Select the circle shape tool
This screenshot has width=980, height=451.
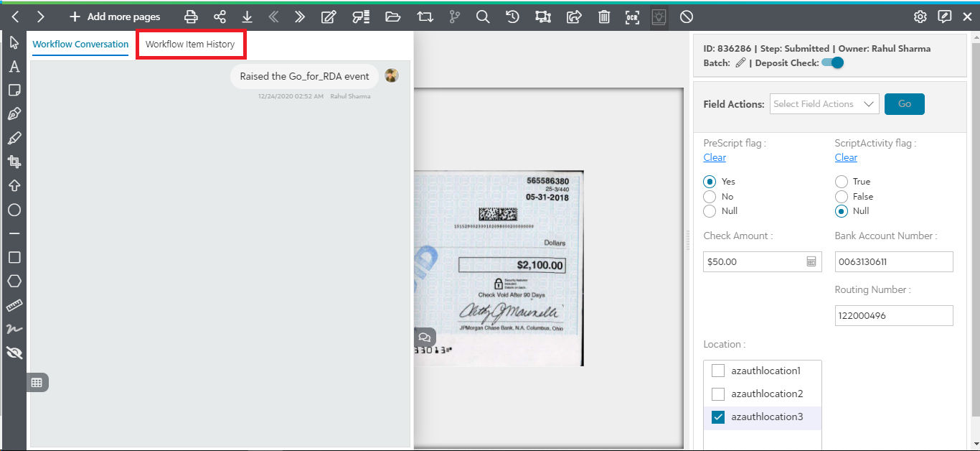(14, 210)
